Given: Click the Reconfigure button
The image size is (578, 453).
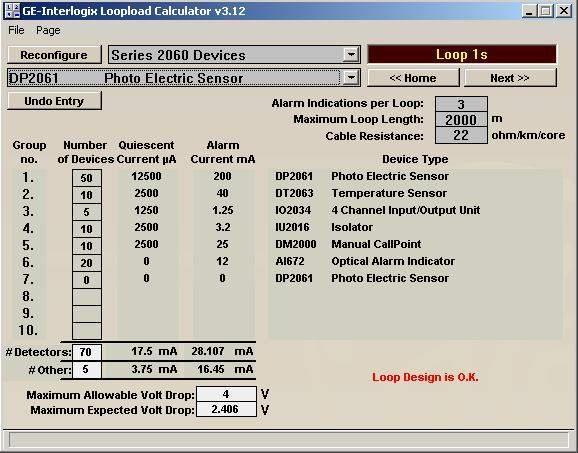Looking at the screenshot, I should click(54, 55).
